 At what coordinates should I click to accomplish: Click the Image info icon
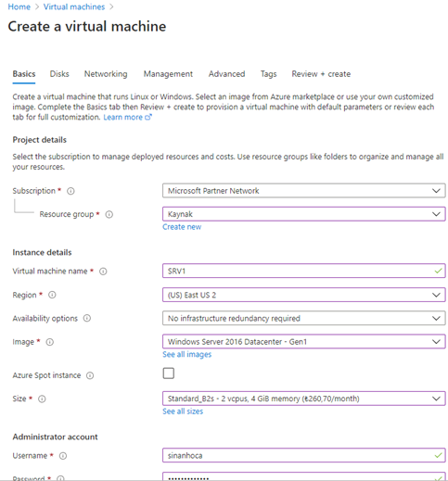click(50, 342)
